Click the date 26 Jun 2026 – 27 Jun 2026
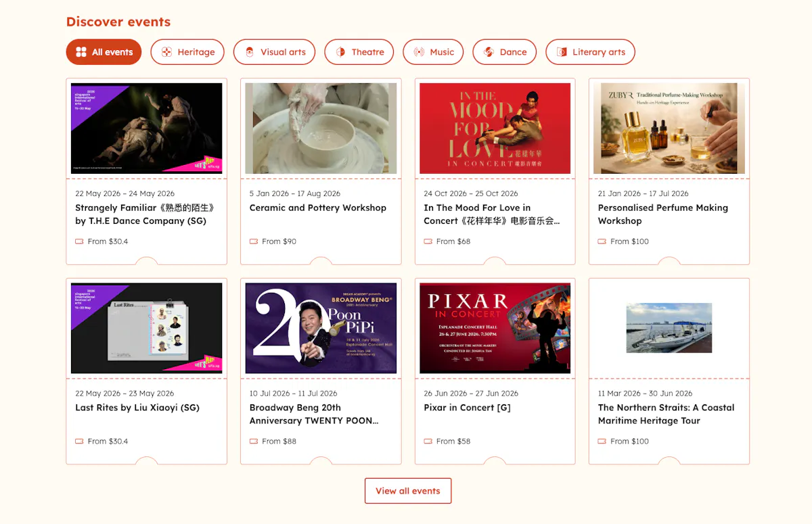Screen dimensions: 812x524 tap(471, 394)
